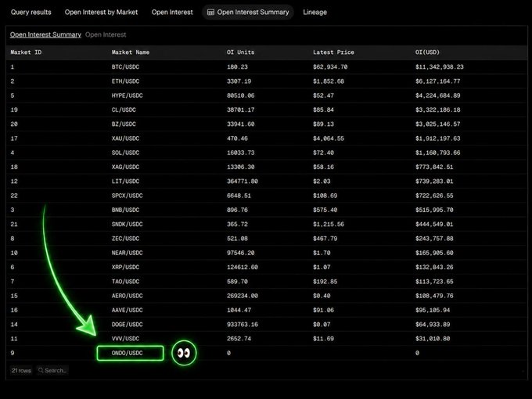Click OI(USD) value $6,127,164.77

click(x=437, y=81)
